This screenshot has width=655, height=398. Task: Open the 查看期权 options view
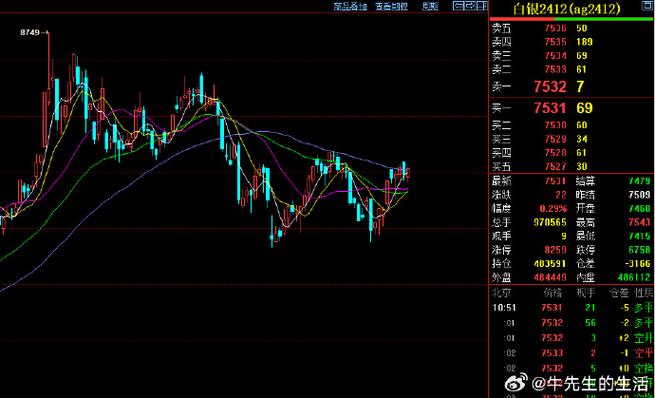click(x=391, y=6)
